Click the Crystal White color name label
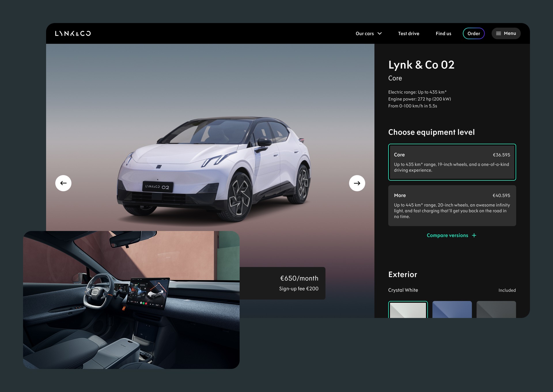This screenshot has height=392, width=553. [x=403, y=290]
